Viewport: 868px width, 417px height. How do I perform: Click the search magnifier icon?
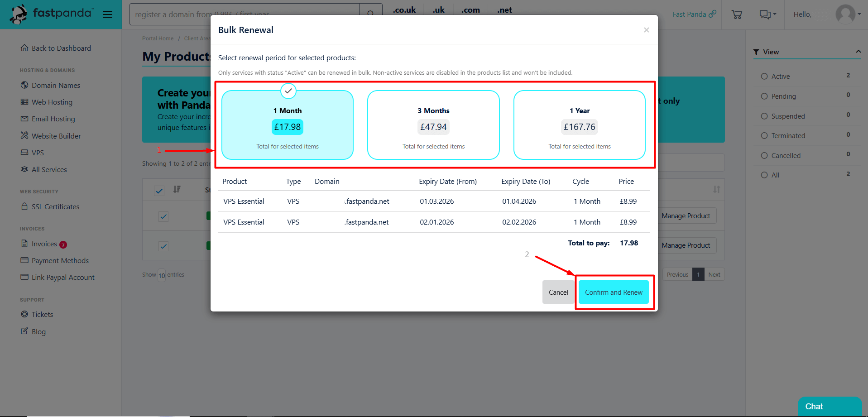370,14
